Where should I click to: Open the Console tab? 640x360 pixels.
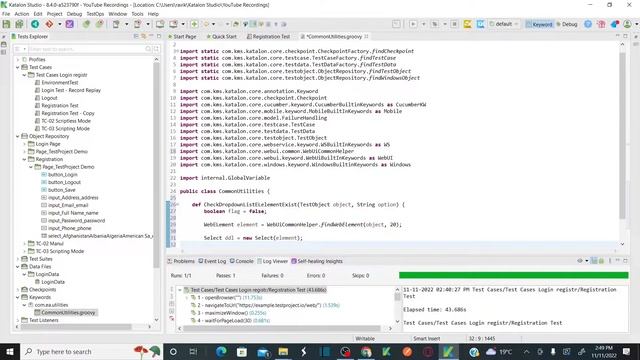[242, 261]
